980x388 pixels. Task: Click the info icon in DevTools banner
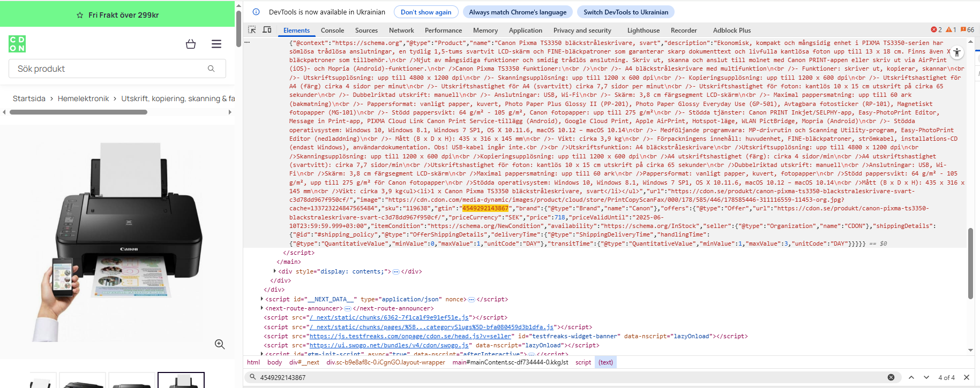256,12
